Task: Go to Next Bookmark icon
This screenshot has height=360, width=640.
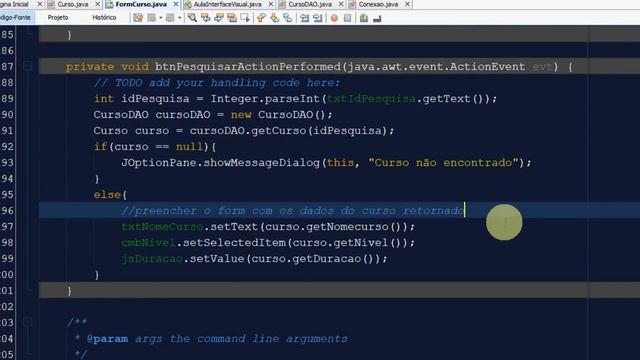Action: click(x=274, y=18)
